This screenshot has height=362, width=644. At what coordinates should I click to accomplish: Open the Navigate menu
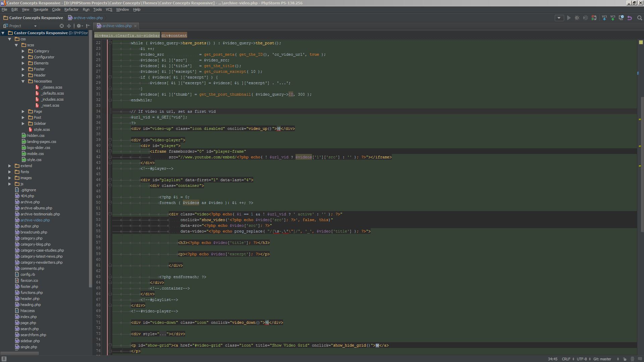[x=41, y=9]
